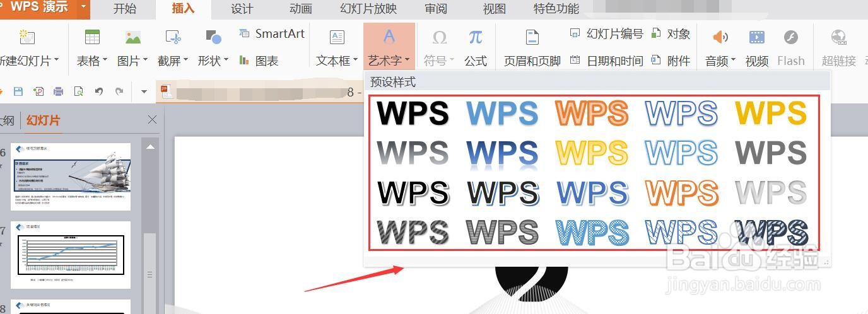Click the thumbnail pane scroll up arrow
Screen dimensions: 868x314
pyautogui.click(x=150, y=147)
